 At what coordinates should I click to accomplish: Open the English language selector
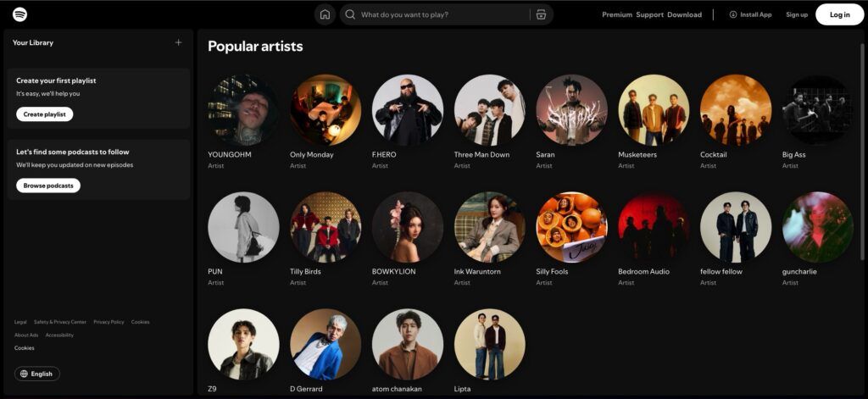pos(37,374)
